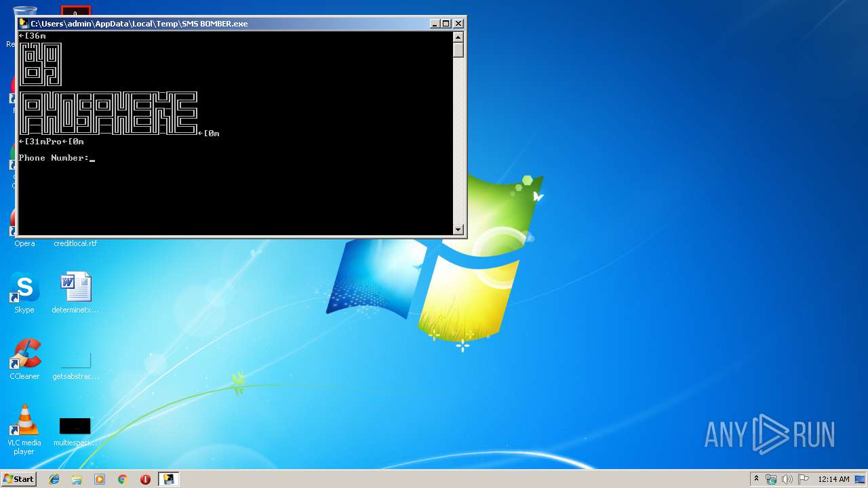Select the creditlocal.rtf file label

coord(75,243)
